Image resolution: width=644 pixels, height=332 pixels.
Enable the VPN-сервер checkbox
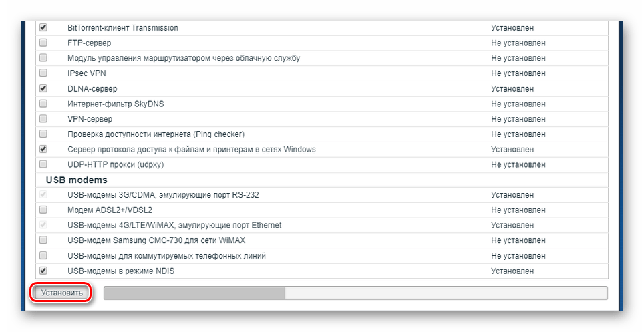click(43, 119)
